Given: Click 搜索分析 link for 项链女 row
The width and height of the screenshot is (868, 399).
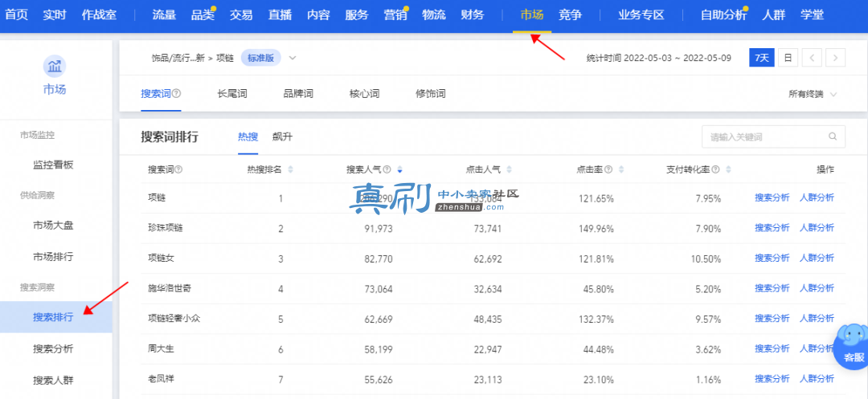Looking at the screenshot, I should click(772, 258).
